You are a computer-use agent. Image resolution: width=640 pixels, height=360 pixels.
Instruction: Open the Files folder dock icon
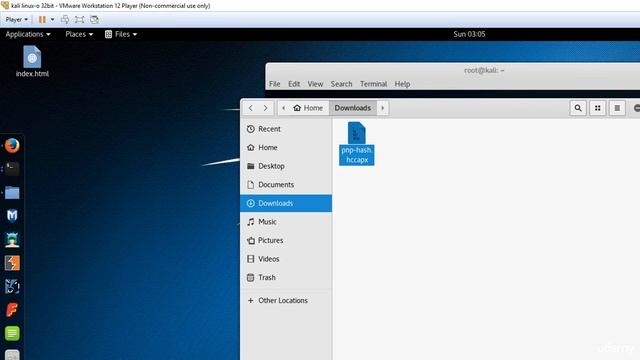point(12,193)
